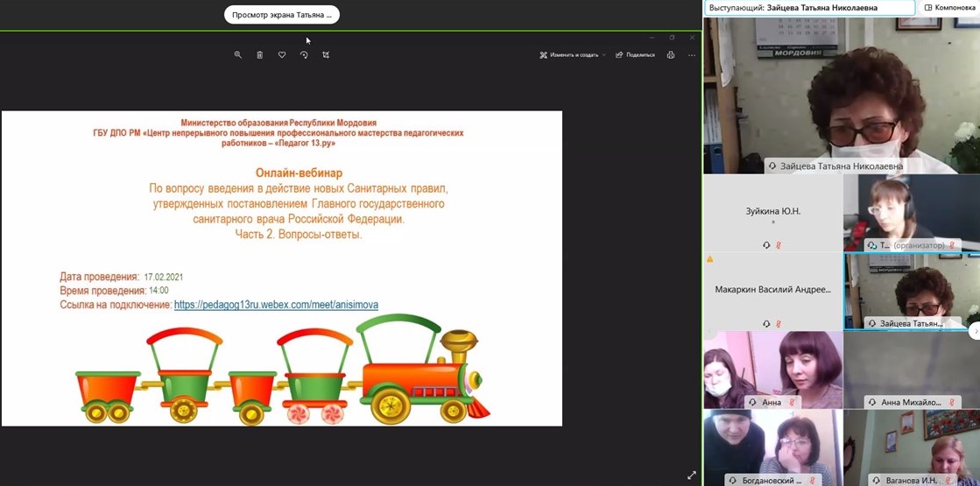Click the rotate image icon
The image size is (980, 486).
click(x=304, y=55)
